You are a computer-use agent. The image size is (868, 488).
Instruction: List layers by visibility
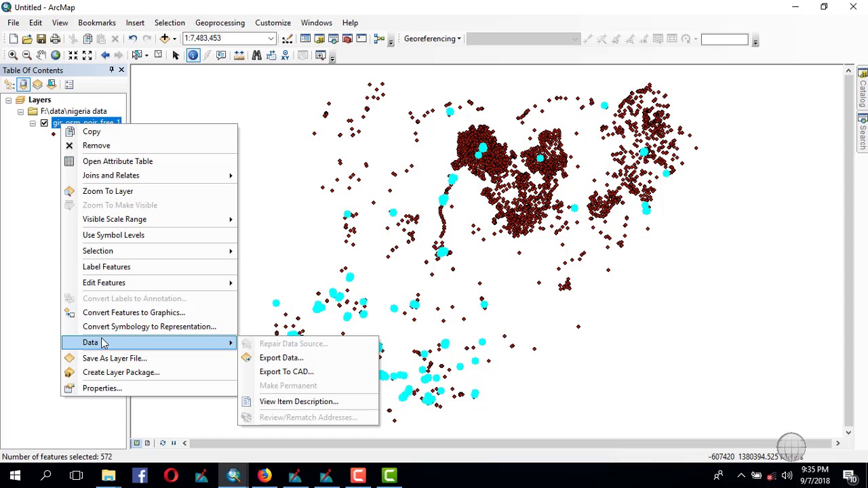pos(37,84)
